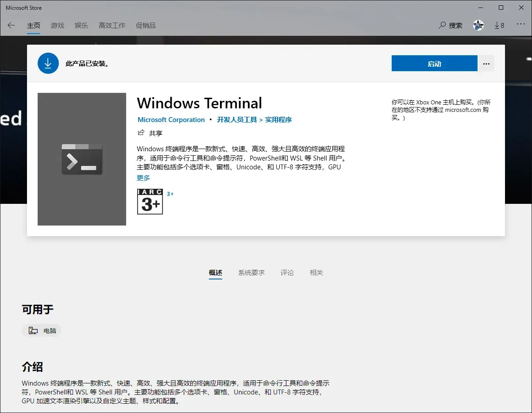The image size is (532, 413).
Task: Click the PC device icon under 可用于
Action: pyautogui.click(x=33, y=330)
